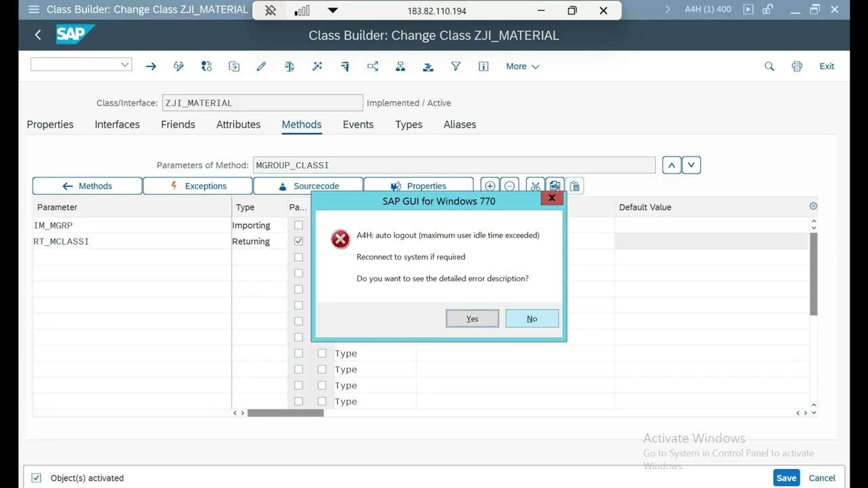The width and height of the screenshot is (868, 488).
Task: Toggle pass-by-value checkbox for IM_MGRP
Action: click(298, 225)
